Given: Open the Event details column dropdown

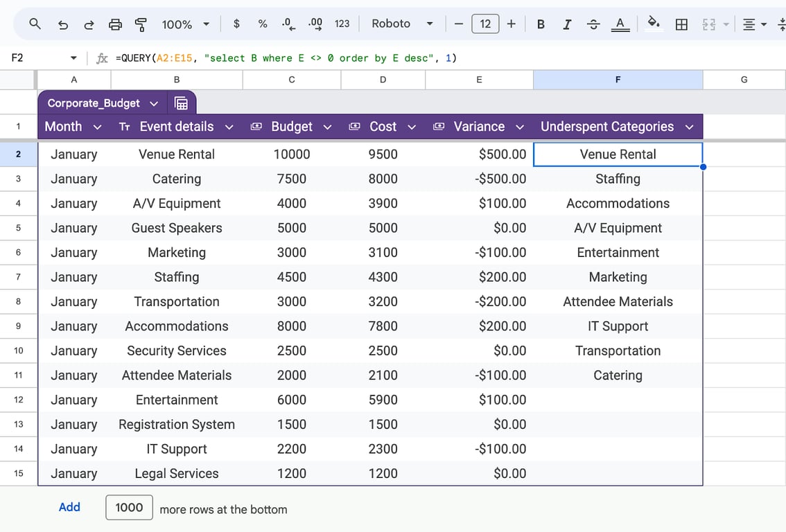Looking at the screenshot, I should pyautogui.click(x=229, y=127).
